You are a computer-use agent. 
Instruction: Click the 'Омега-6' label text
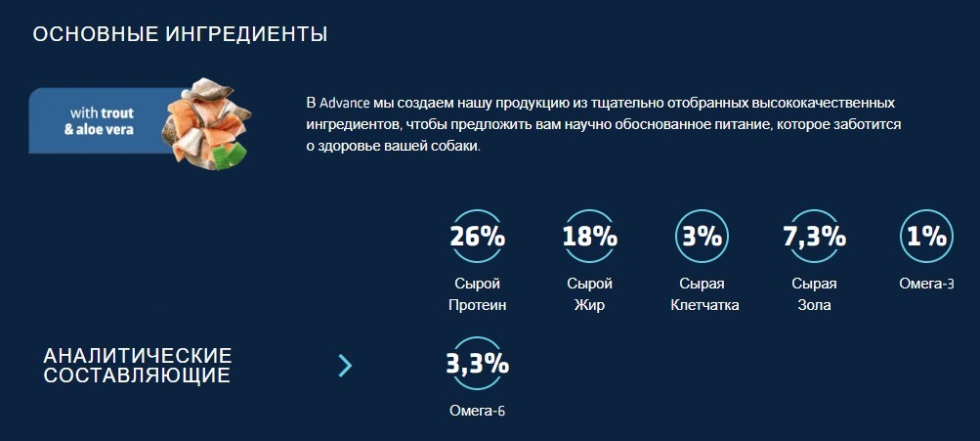477,411
